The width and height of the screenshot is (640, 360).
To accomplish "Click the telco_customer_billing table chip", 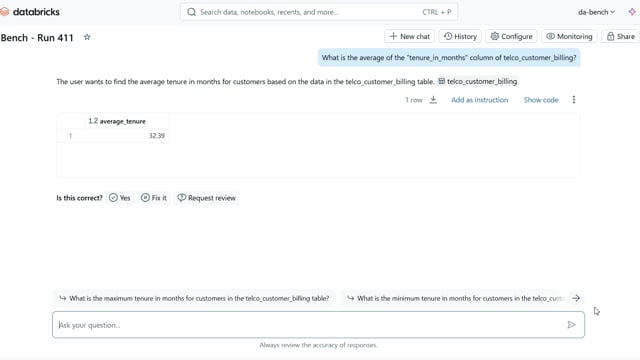I will (x=478, y=81).
